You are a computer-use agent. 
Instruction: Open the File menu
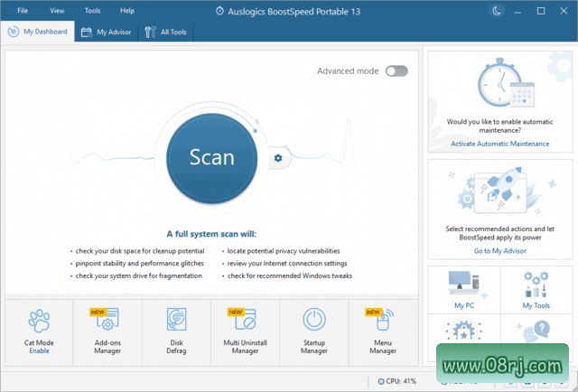pyautogui.click(x=23, y=11)
